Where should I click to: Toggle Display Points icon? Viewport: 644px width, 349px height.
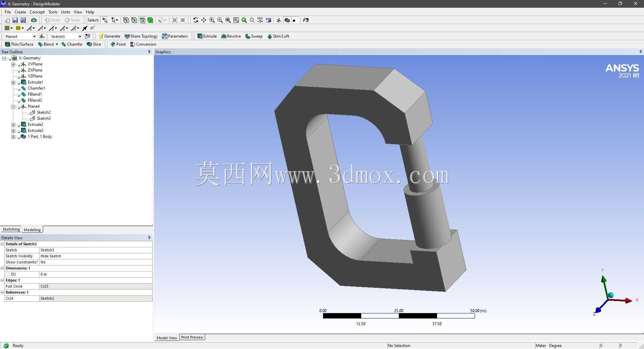(294, 20)
